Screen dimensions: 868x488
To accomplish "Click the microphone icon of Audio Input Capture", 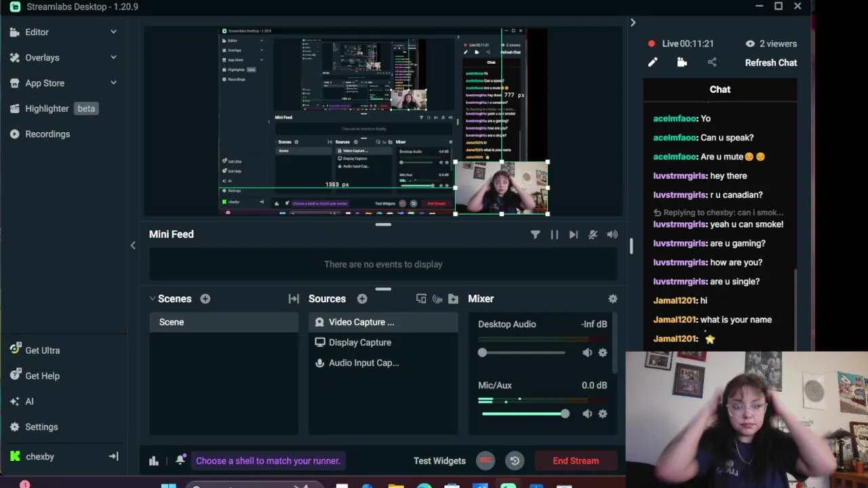I will tap(319, 363).
